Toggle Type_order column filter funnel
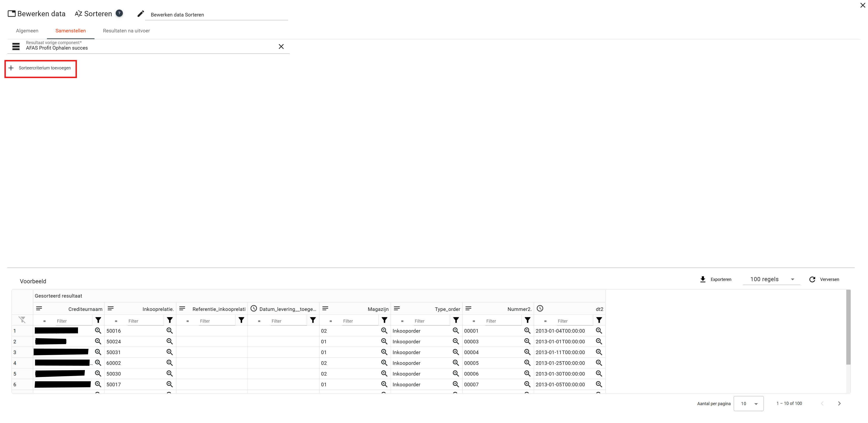Image resolution: width=868 pixels, height=423 pixels. coord(456,320)
